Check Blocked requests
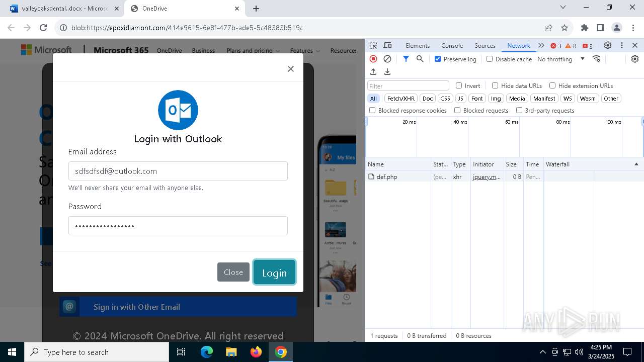Viewport: 644px width, 362px height. click(x=457, y=110)
